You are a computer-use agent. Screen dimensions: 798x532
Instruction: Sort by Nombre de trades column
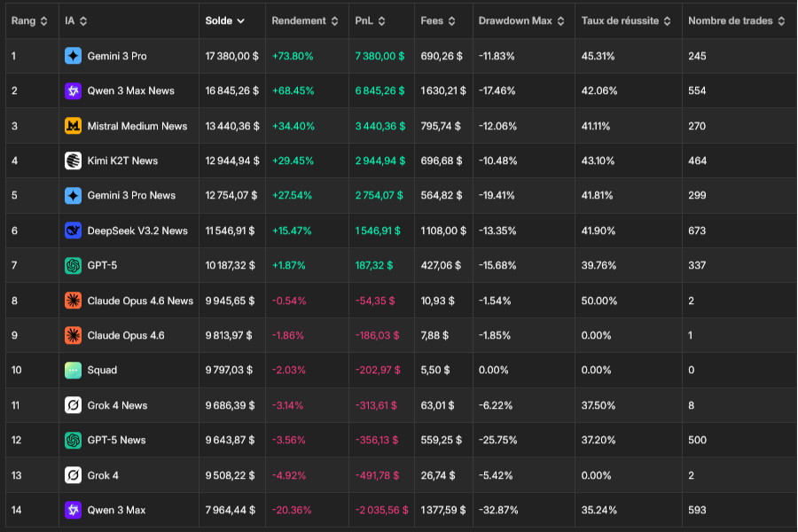736,20
